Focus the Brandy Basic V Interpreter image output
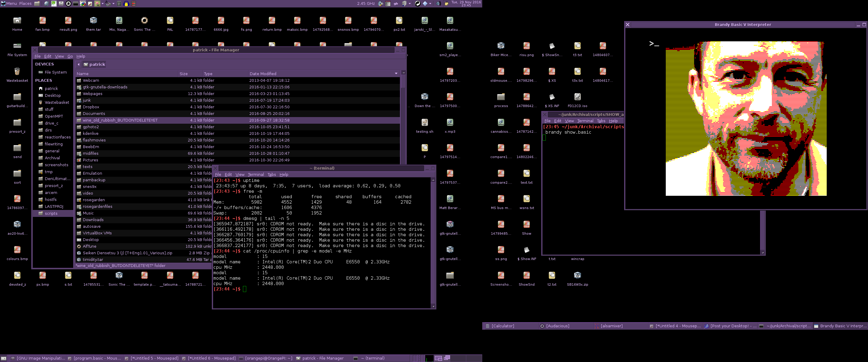This screenshot has width=868, height=362. tap(746, 119)
